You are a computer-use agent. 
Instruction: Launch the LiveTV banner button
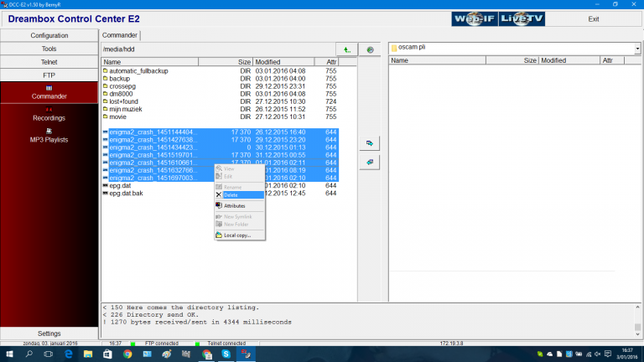point(522,19)
